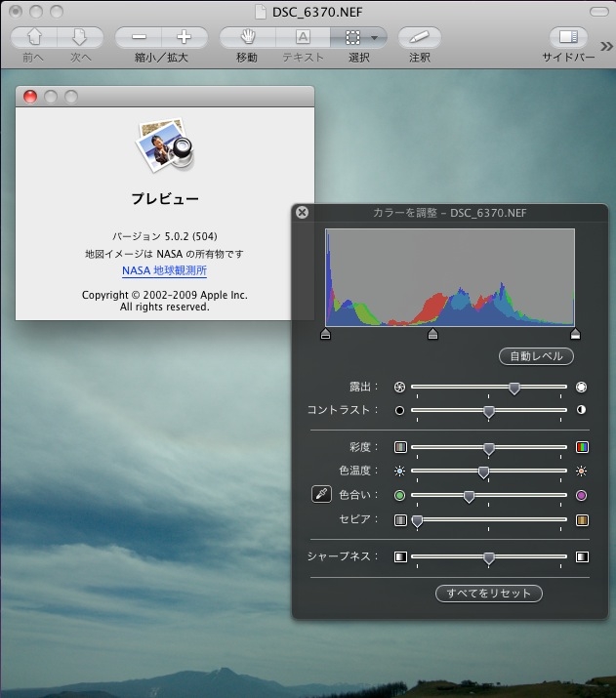Click the high exposure bright icon
The width and height of the screenshot is (616, 698).
click(x=581, y=388)
